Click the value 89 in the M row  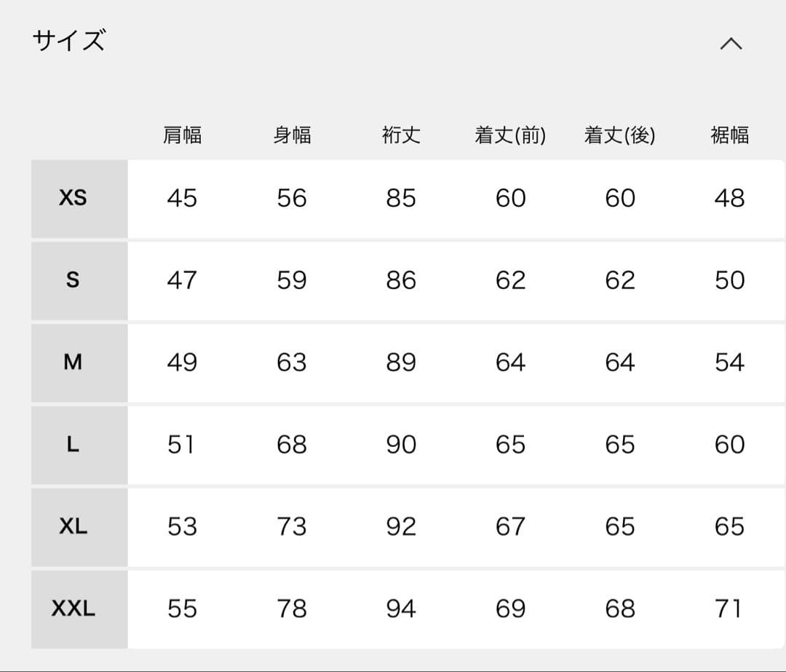point(400,362)
